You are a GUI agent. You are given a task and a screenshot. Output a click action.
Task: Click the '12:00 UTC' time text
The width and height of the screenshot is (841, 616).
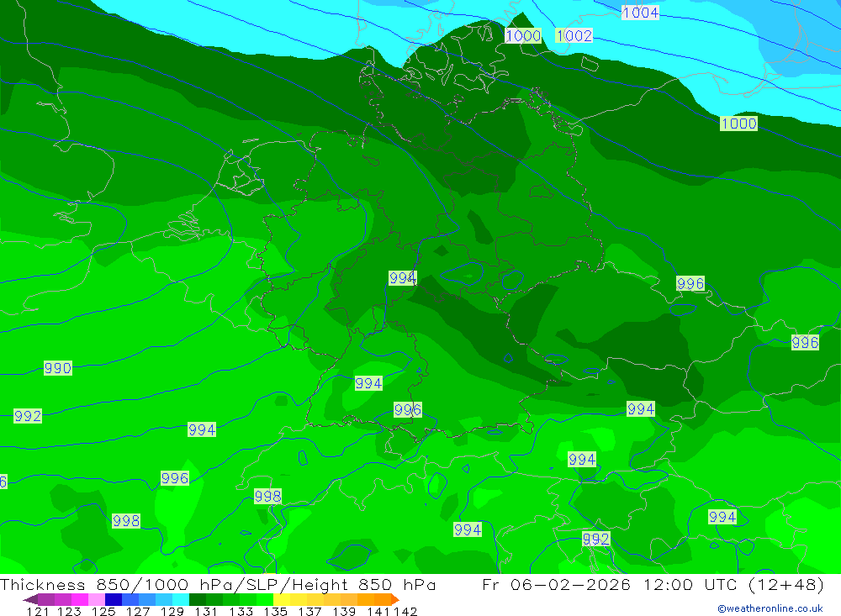point(691,584)
